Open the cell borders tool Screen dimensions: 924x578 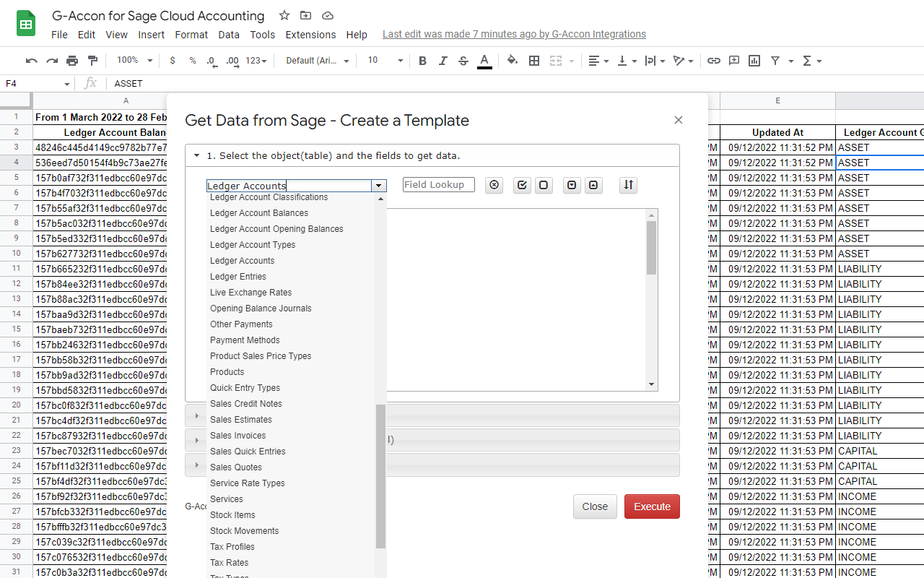(x=534, y=61)
